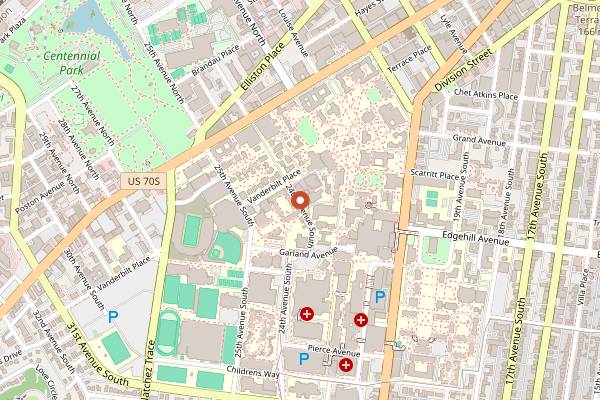Click the baseball diamond field
600x400 pixels.
[225, 247]
